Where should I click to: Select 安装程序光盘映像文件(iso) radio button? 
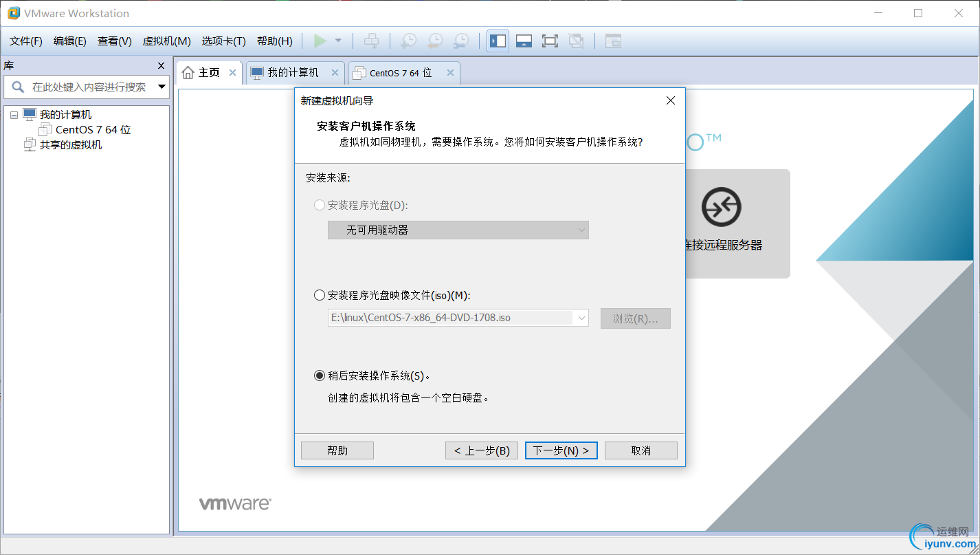[x=319, y=295]
